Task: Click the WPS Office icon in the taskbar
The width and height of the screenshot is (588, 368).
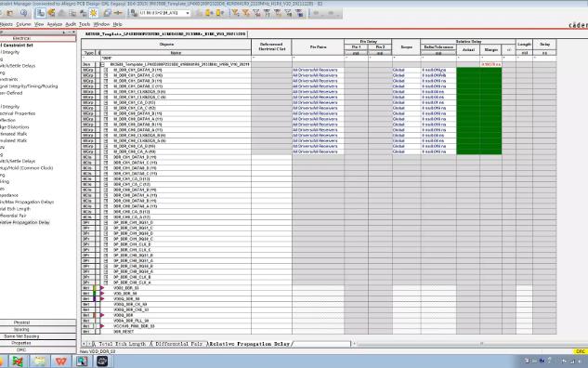Action: pos(61,361)
